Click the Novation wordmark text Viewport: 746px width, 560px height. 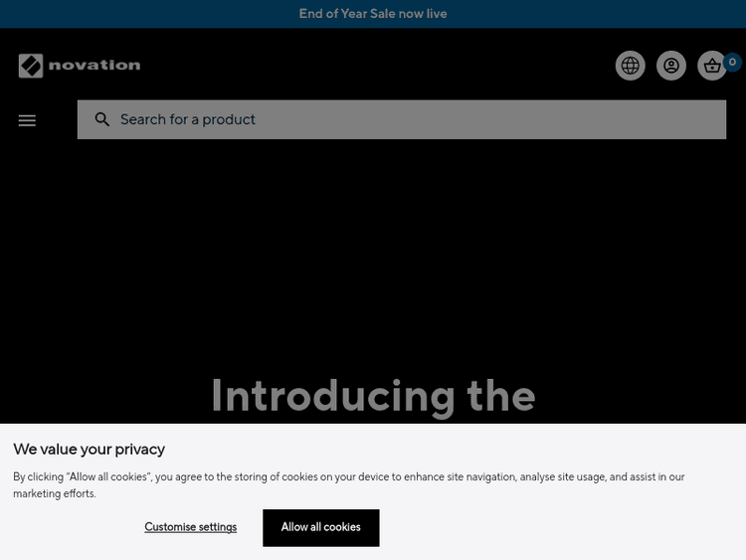pos(94,66)
